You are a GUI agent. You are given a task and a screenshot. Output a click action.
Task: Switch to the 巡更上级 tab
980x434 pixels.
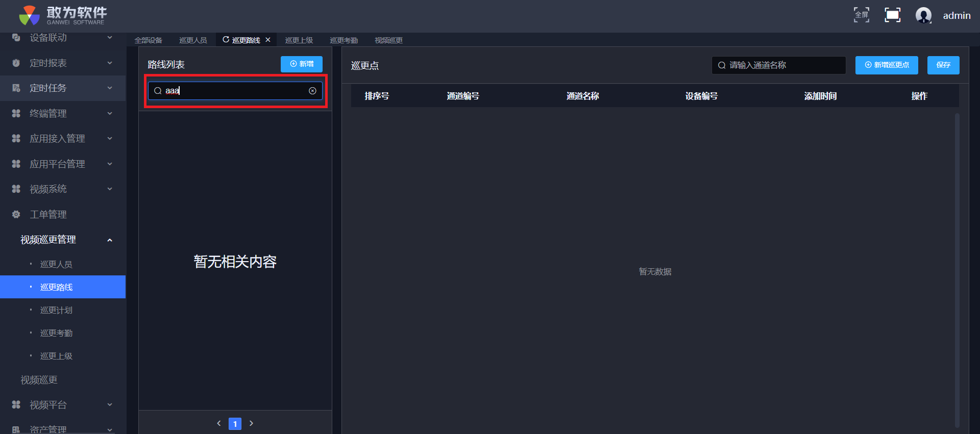tap(299, 40)
